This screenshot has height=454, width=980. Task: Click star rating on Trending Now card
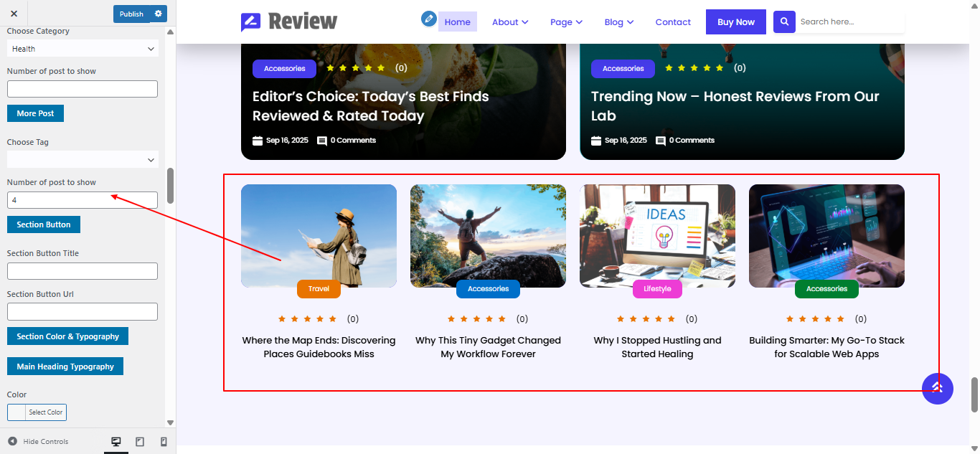(694, 68)
